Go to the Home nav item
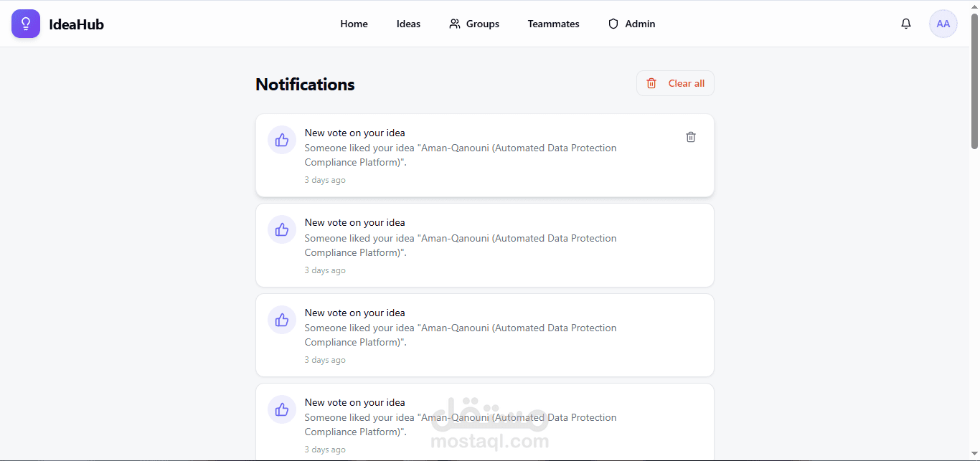The width and height of the screenshot is (980, 461). [354, 24]
